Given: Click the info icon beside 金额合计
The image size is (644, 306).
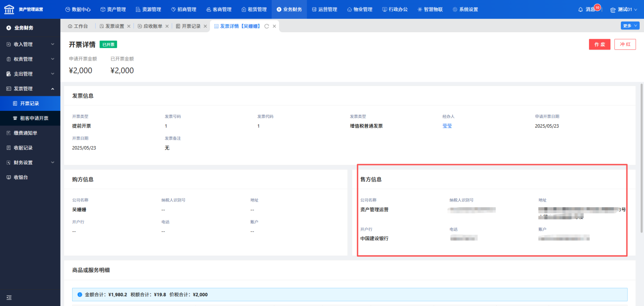Looking at the screenshot, I should [x=79, y=294].
